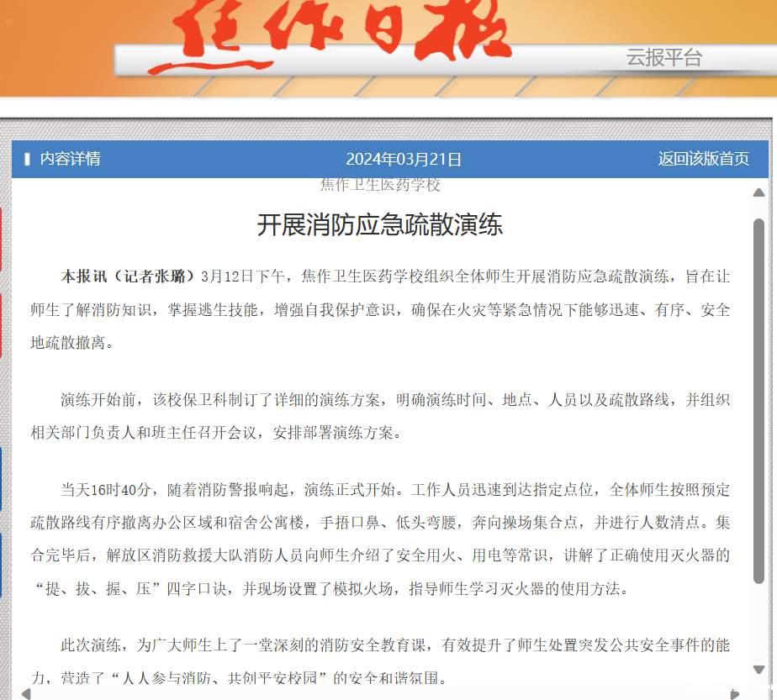Click the 内容详情 label in the blue bar
Viewport: 777px width, 700px height.
pos(71,159)
